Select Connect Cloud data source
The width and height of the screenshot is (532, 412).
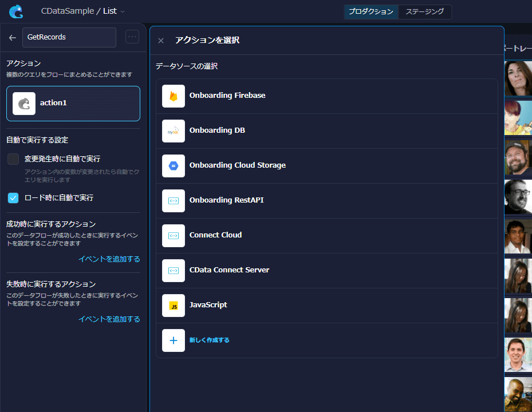coord(327,236)
